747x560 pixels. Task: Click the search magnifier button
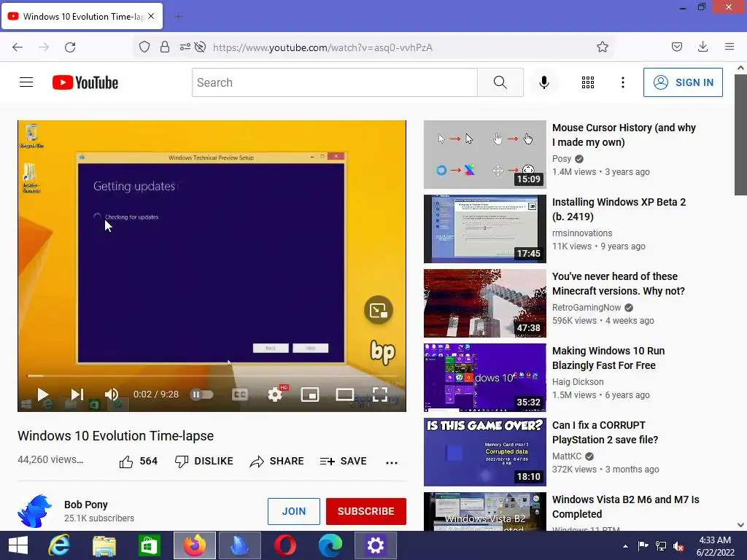pos(500,82)
